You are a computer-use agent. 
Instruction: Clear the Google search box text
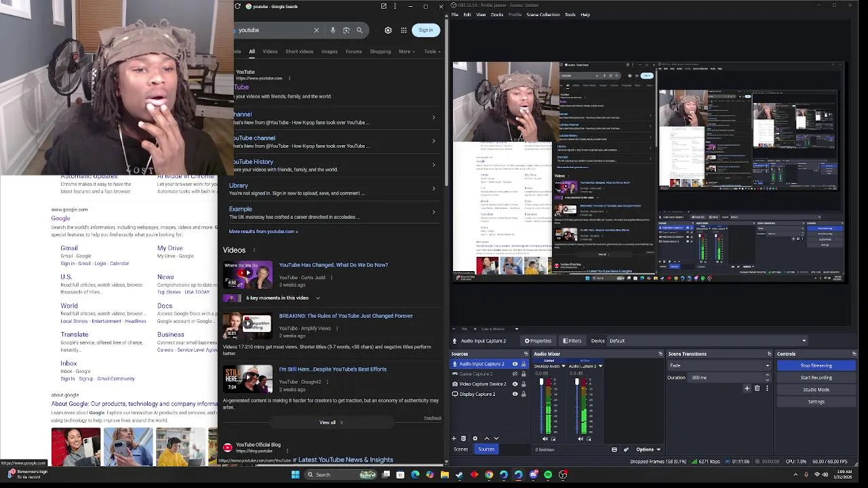click(316, 30)
